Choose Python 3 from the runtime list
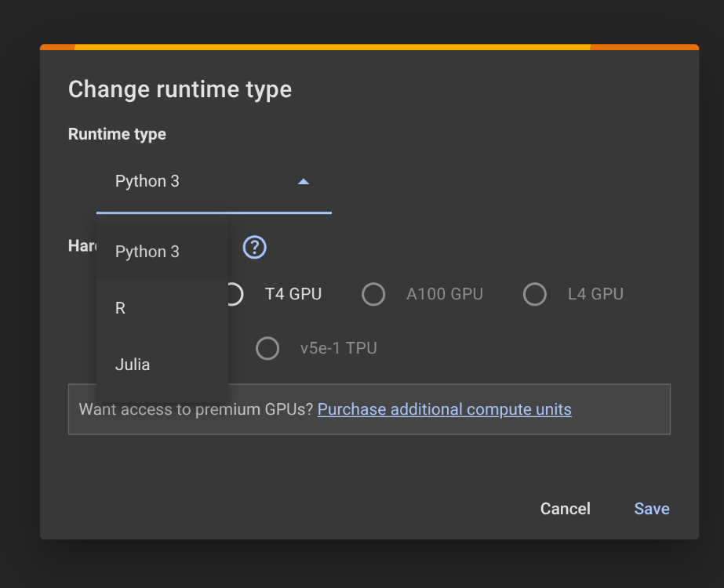The width and height of the screenshot is (724, 588). [147, 252]
